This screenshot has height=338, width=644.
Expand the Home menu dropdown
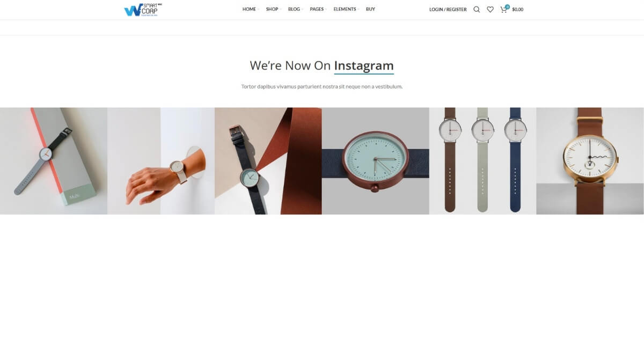pyautogui.click(x=251, y=9)
